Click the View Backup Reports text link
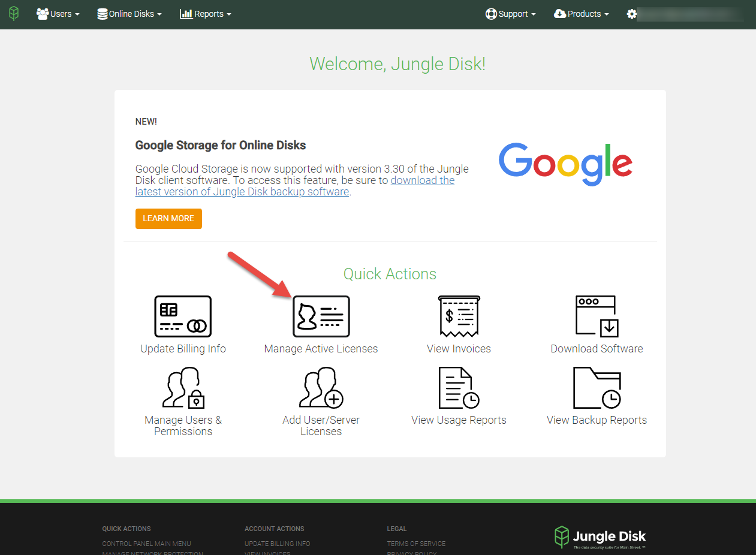 (x=597, y=420)
